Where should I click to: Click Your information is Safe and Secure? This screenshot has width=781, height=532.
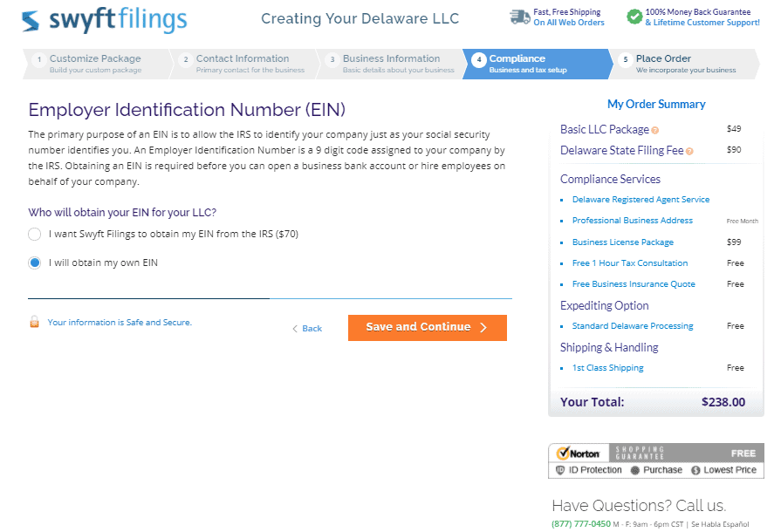[x=120, y=323]
